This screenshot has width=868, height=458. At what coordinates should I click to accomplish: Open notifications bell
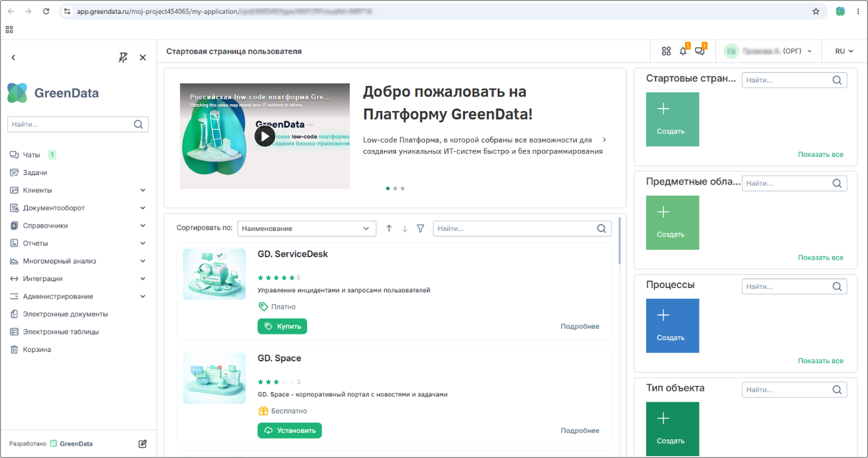click(683, 51)
